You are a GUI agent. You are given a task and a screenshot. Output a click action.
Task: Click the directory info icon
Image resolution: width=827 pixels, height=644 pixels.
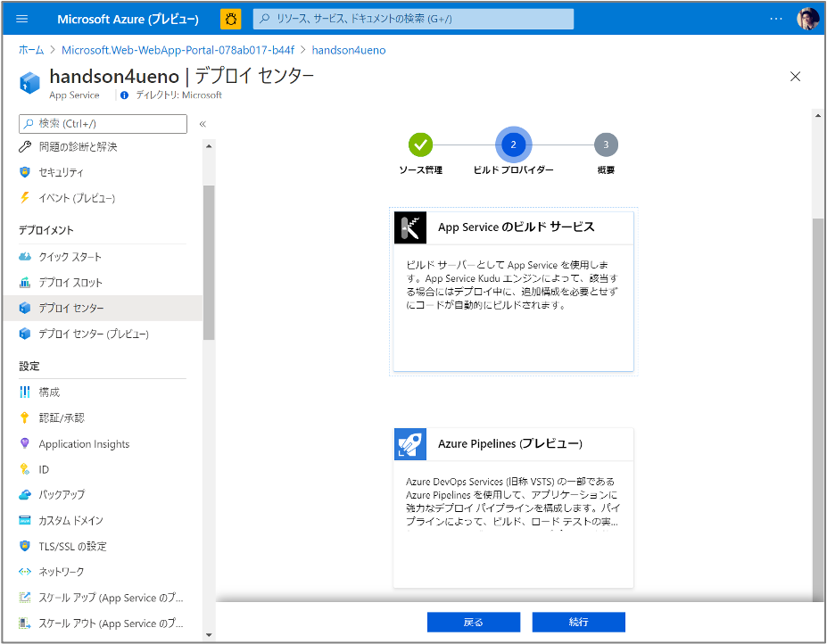click(x=125, y=95)
